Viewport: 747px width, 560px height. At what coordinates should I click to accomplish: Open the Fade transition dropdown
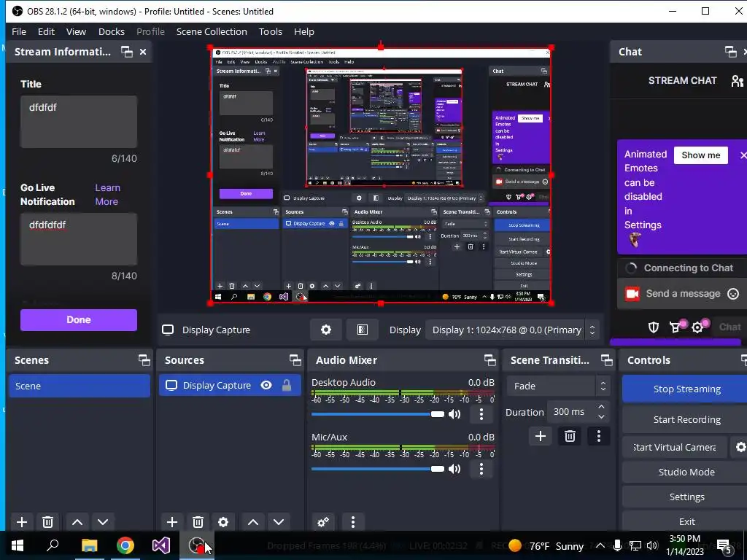click(x=558, y=386)
